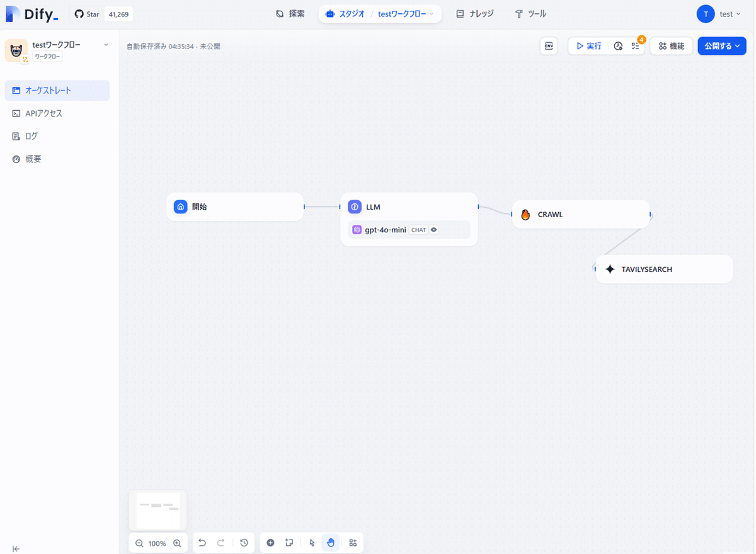The height and width of the screenshot is (554, 756).
Task: Click the 実行 run button
Action: point(587,45)
